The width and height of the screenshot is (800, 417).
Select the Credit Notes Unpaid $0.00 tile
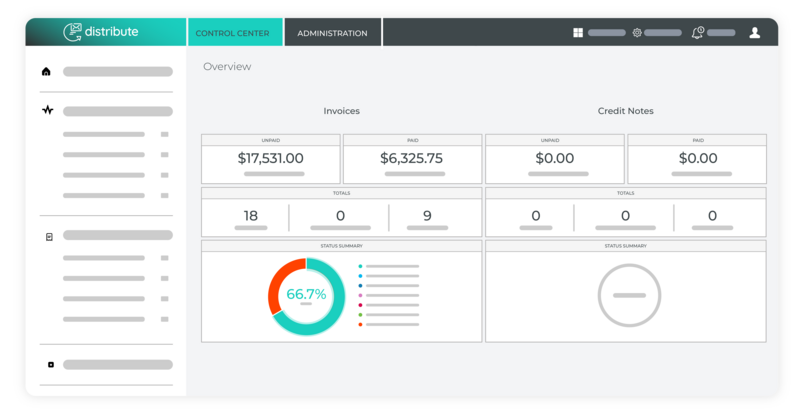tap(555, 159)
